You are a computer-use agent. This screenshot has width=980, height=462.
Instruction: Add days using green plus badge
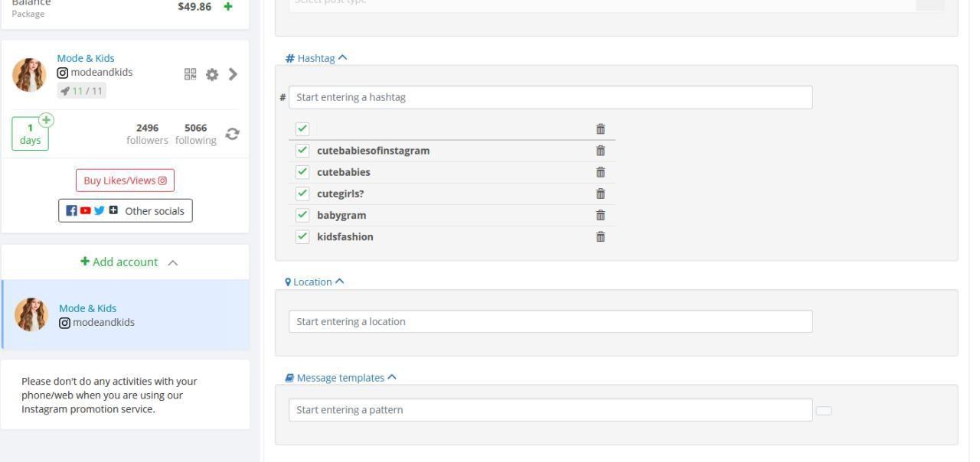coord(47,120)
